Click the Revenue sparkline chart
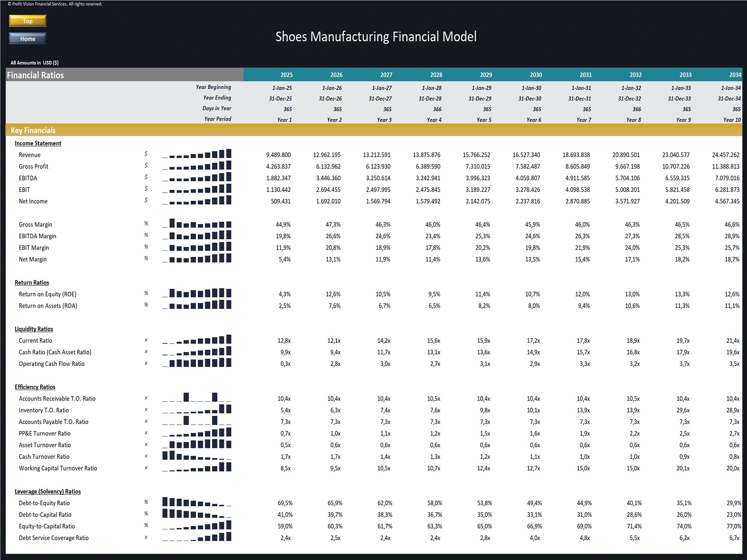Image resolution: width=747 pixels, height=560 pixels. (197, 155)
